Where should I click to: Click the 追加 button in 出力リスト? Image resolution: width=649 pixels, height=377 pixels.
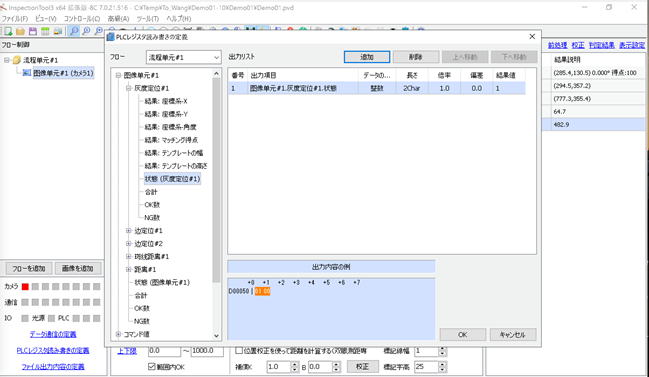point(367,57)
